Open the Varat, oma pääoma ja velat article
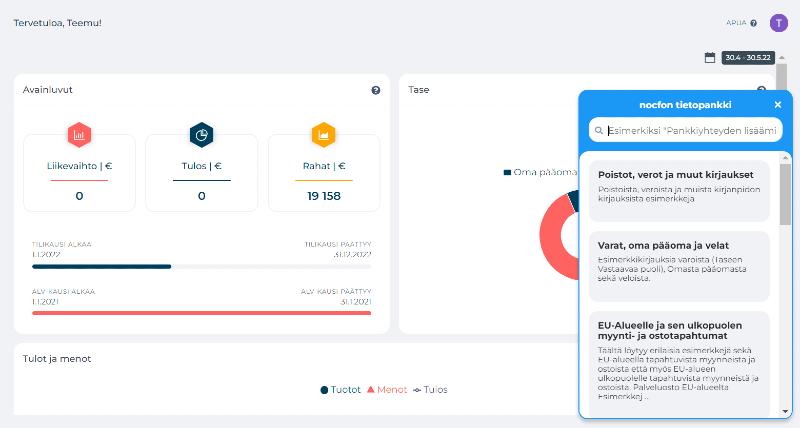800x428 pixels. 679,266
